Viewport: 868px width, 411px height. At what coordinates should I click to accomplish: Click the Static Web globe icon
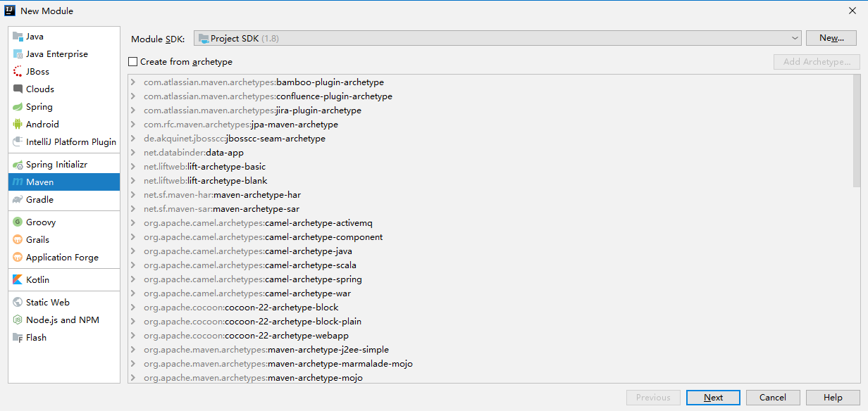(x=18, y=303)
